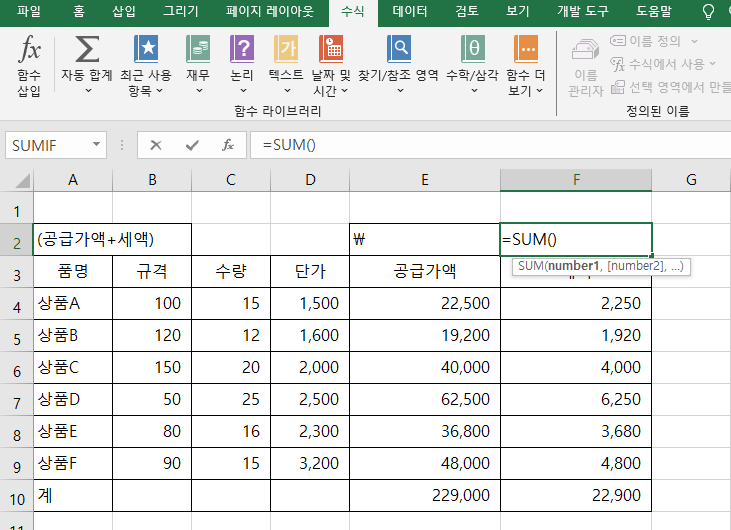Image resolution: width=731 pixels, height=530 pixels.
Task: Expand the 텍스트 dropdown arrow
Action: (287, 90)
